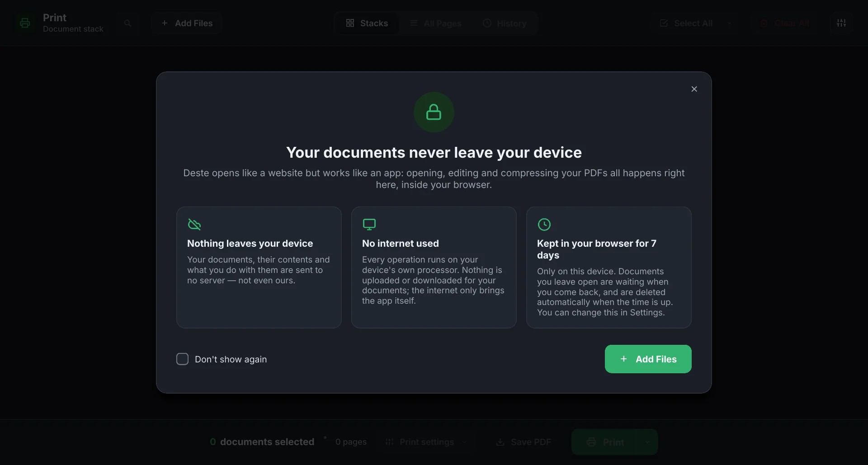Image resolution: width=868 pixels, height=465 pixels.
Task: Click the green Add Files button in the dialog
Action: point(648,359)
